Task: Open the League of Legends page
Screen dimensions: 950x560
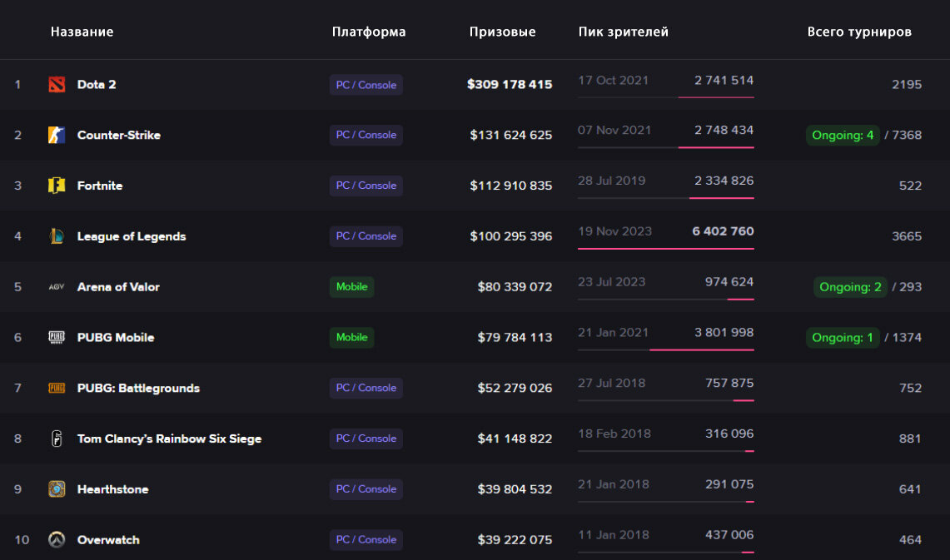Action: pos(132,236)
